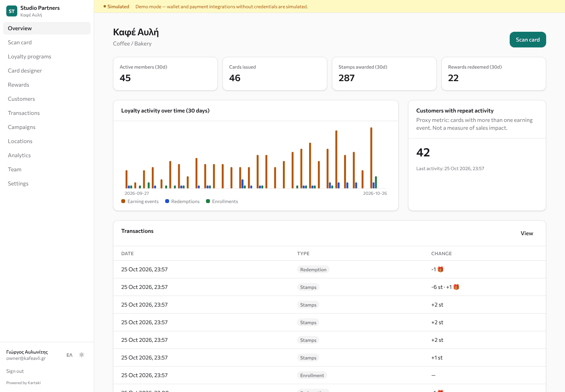
Task: Click the Enrollment type badge
Action: point(312,375)
